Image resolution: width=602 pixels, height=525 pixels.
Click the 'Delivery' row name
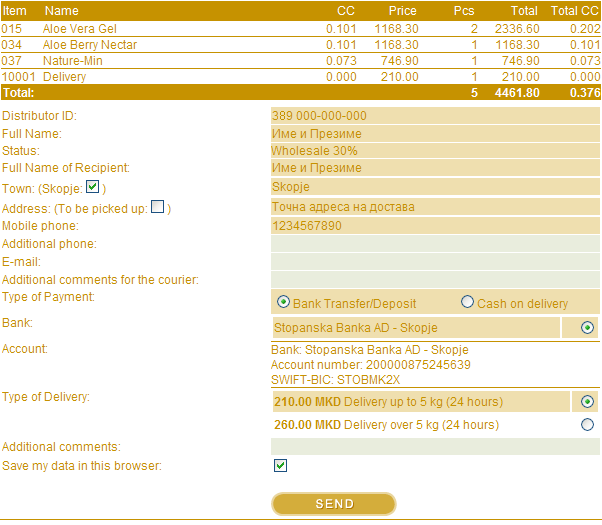tap(64, 77)
